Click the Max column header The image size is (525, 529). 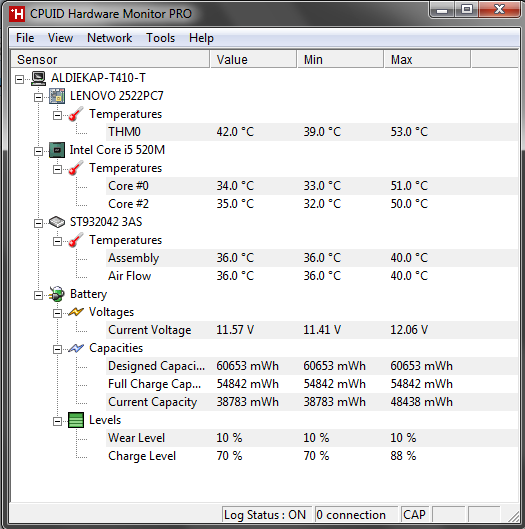pos(427,60)
